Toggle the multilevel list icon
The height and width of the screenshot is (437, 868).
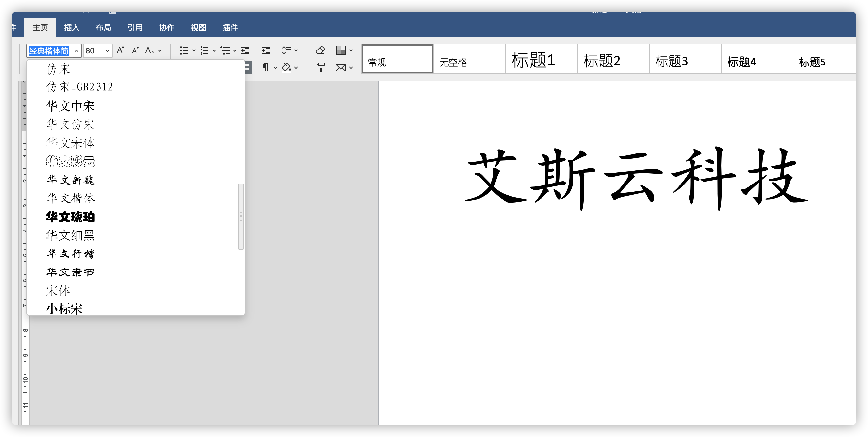226,50
